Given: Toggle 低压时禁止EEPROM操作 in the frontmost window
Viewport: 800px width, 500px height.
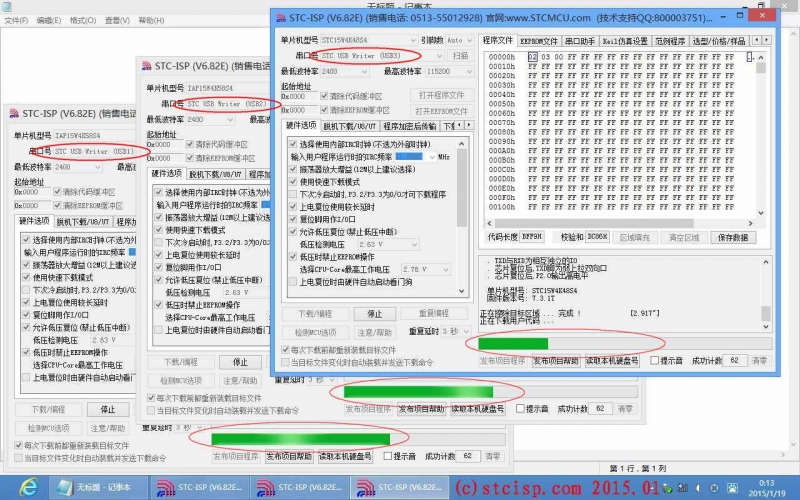Looking at the screenshot, I should point(293,257).
